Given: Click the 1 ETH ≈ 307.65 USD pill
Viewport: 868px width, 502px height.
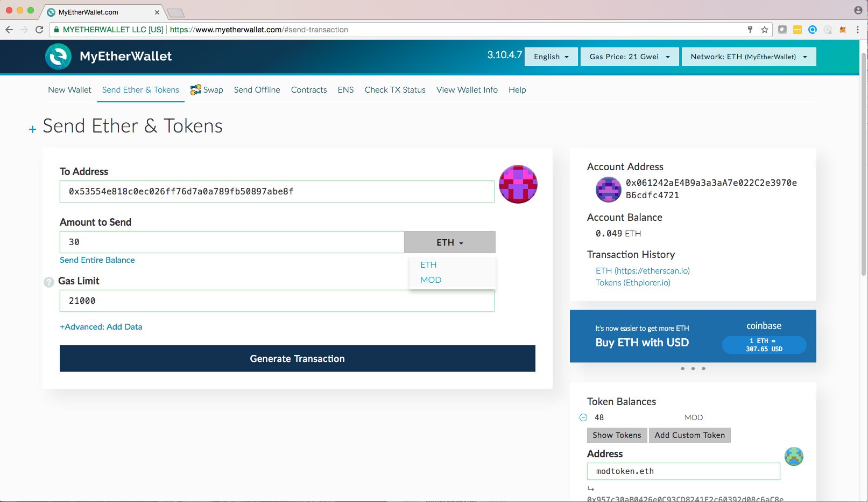Looking at the screenshot, I should (x=764, y=345).
